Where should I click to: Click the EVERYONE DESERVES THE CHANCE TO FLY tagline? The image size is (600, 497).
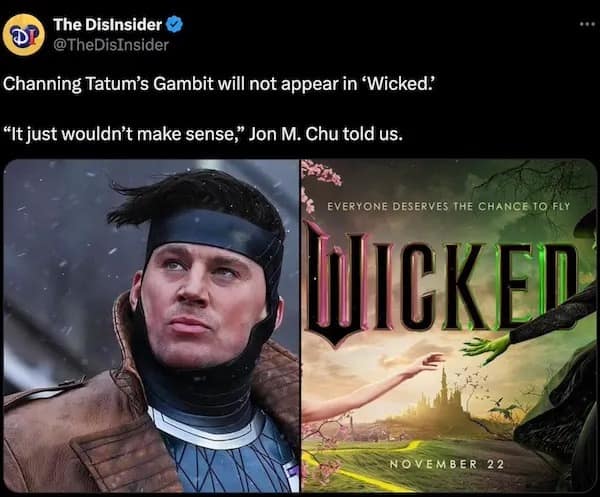(448, 206)
